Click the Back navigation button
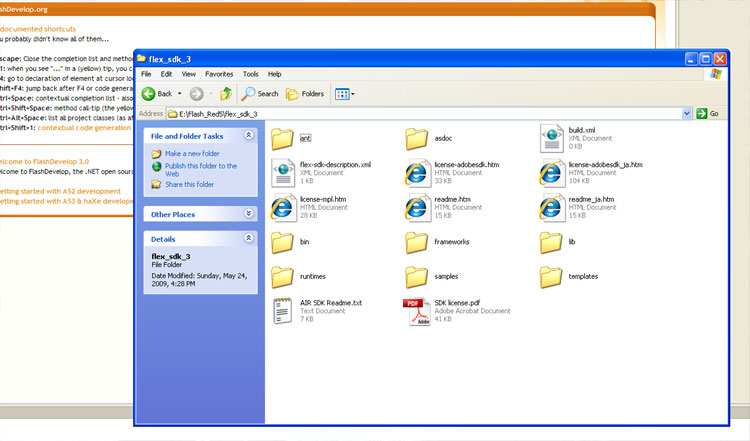Screen dimensions: 750x441 [x=157, y=93]
